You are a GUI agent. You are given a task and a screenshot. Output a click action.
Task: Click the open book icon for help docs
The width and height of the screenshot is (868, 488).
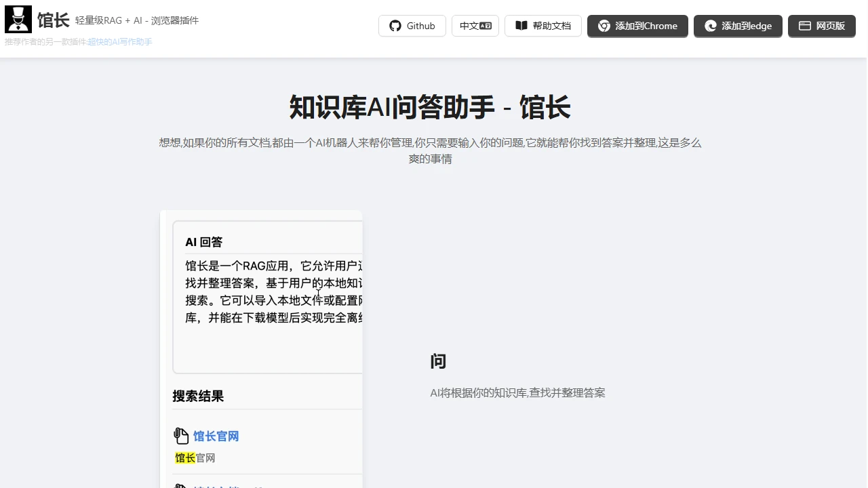click(x=521, y=26)
